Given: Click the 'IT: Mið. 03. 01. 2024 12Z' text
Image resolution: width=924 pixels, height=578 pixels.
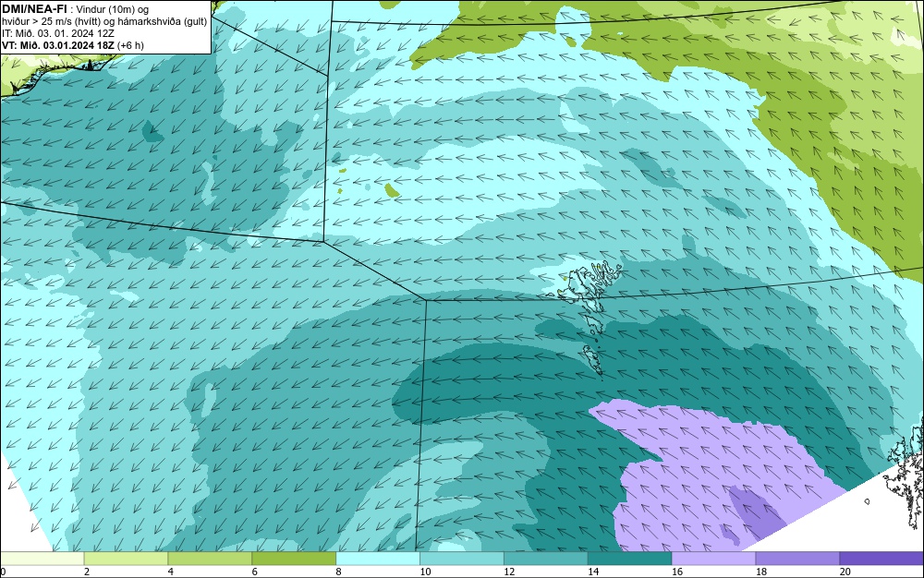Looking at the screenshot, I should pos(57,33).
